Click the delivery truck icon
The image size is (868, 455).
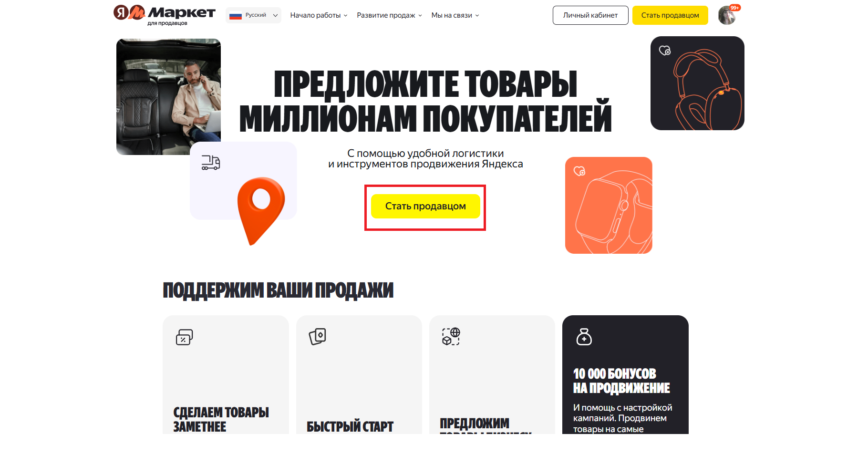tap(210, 163)
